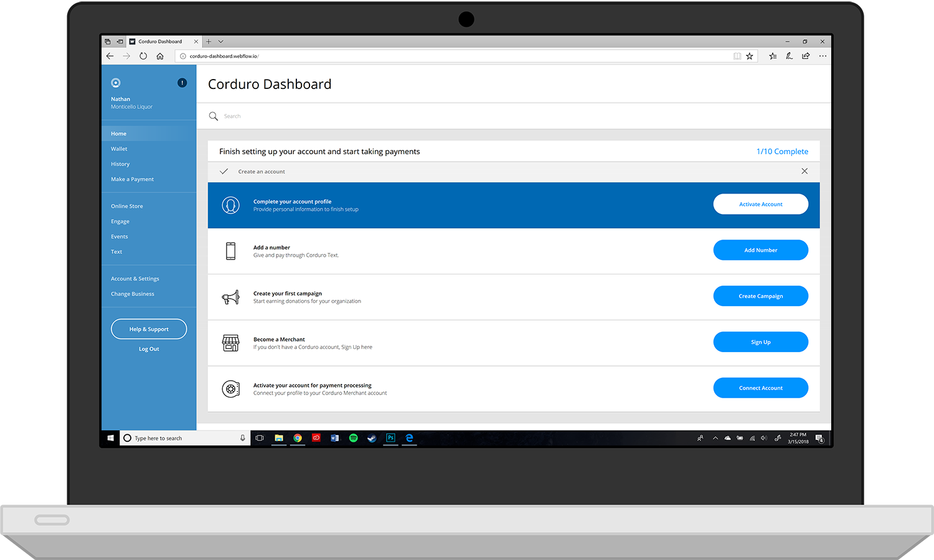
Task: Click the search magnifier icon
Action: 214,116
